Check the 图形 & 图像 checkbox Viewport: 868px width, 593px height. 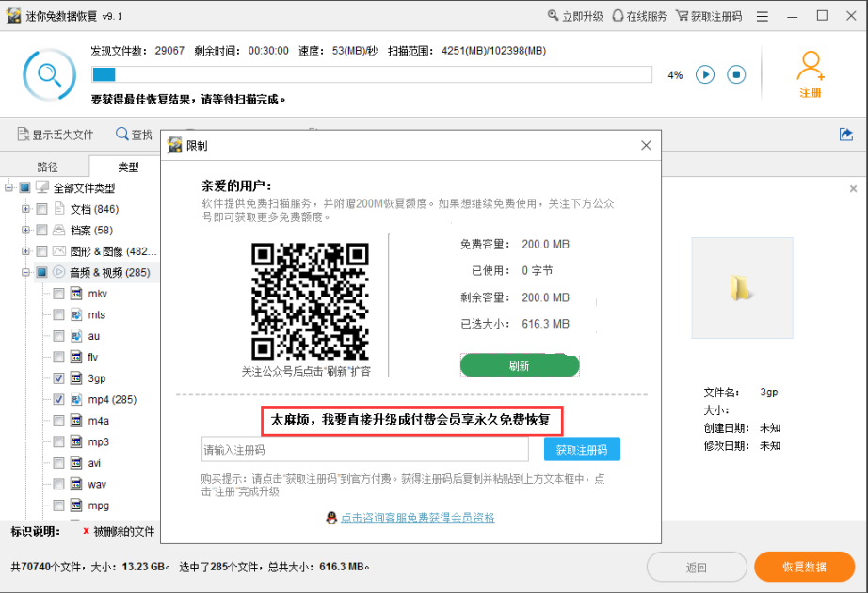(x=41, y=250)
